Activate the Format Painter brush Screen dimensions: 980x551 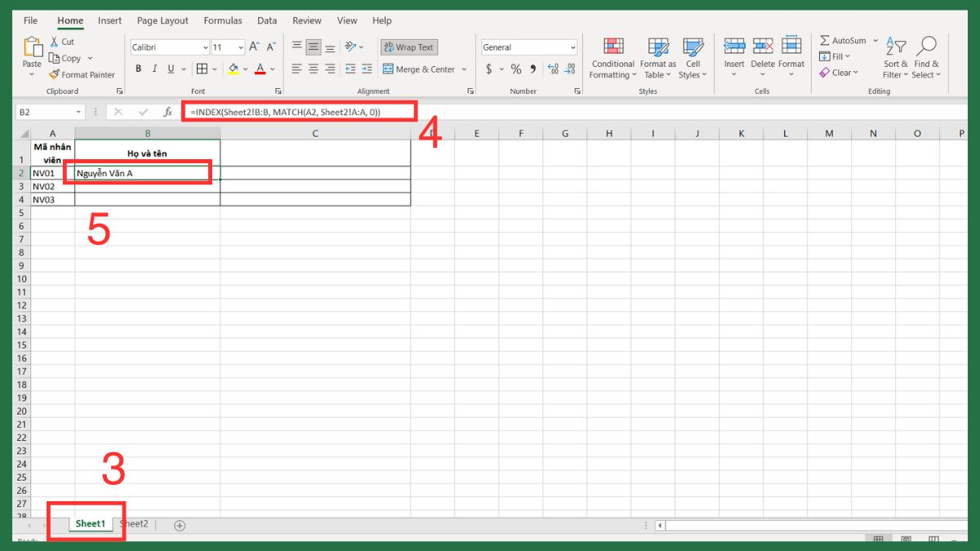click(82, 74)
